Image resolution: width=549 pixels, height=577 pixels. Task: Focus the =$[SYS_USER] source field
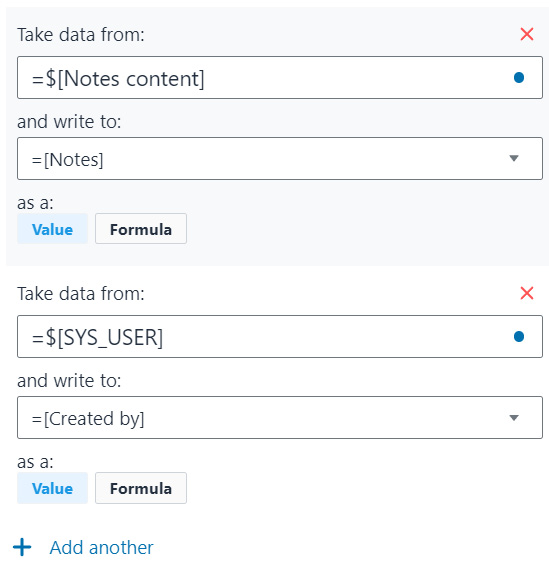[280, 337]
